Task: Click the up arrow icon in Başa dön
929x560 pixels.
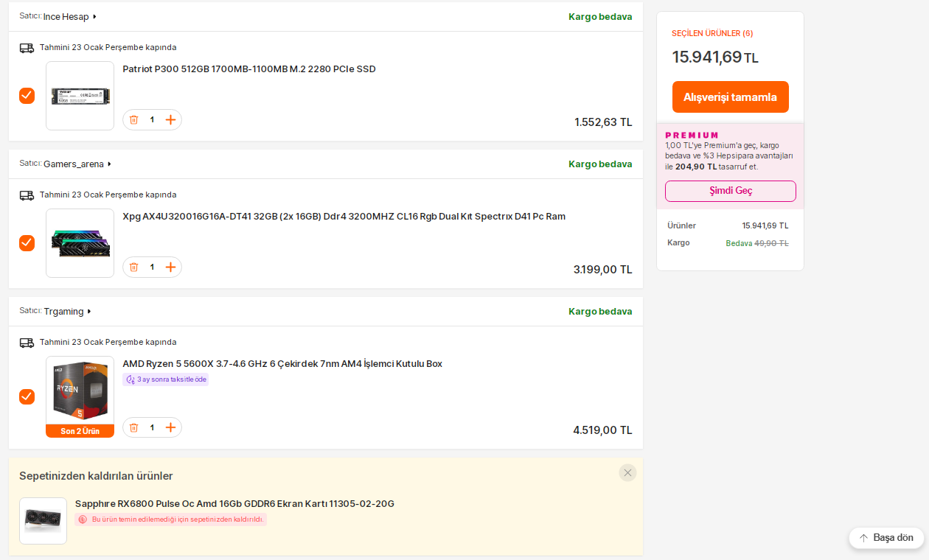Action: [x=863, y=538]
